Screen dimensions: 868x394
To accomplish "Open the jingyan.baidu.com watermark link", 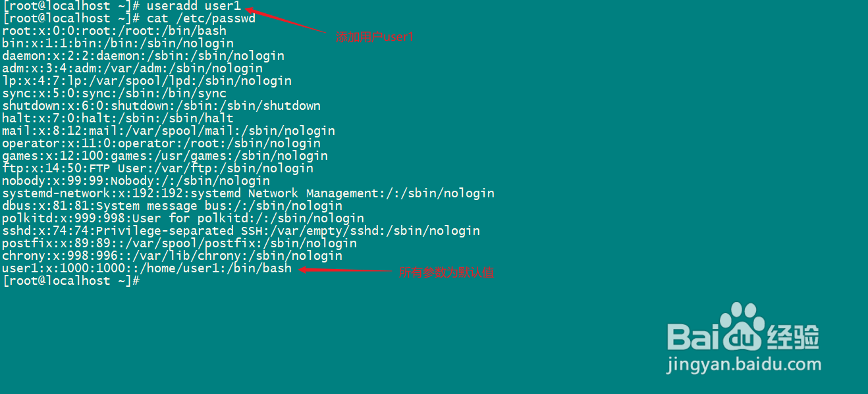I will tap(744, 364).
